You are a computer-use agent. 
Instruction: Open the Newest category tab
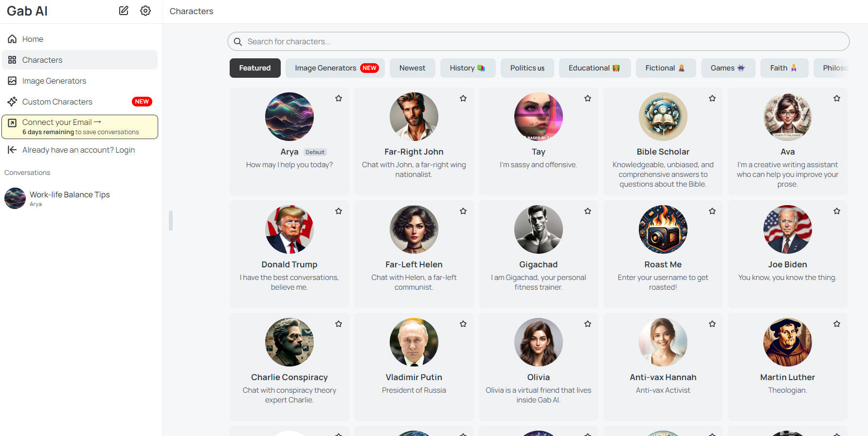[x=412, y=68]
